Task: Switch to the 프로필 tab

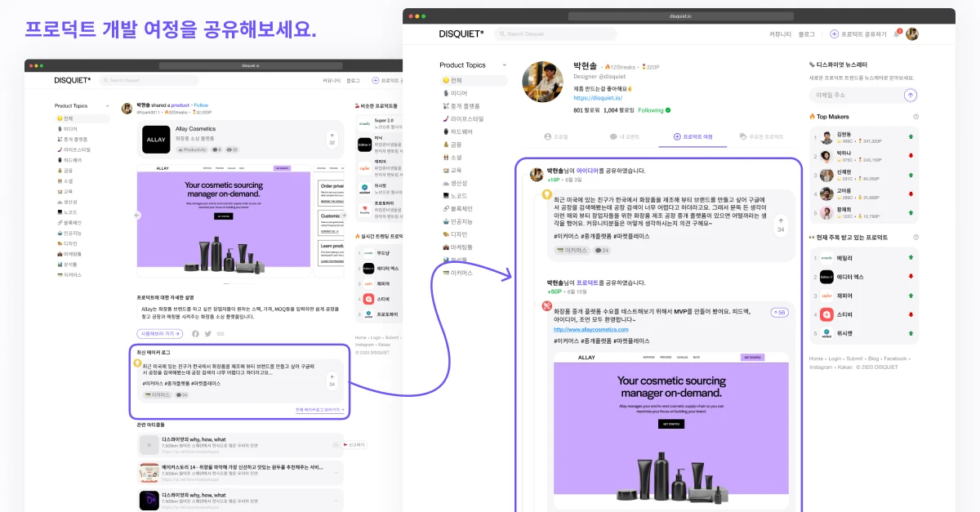Action: [x=555, y=136]
